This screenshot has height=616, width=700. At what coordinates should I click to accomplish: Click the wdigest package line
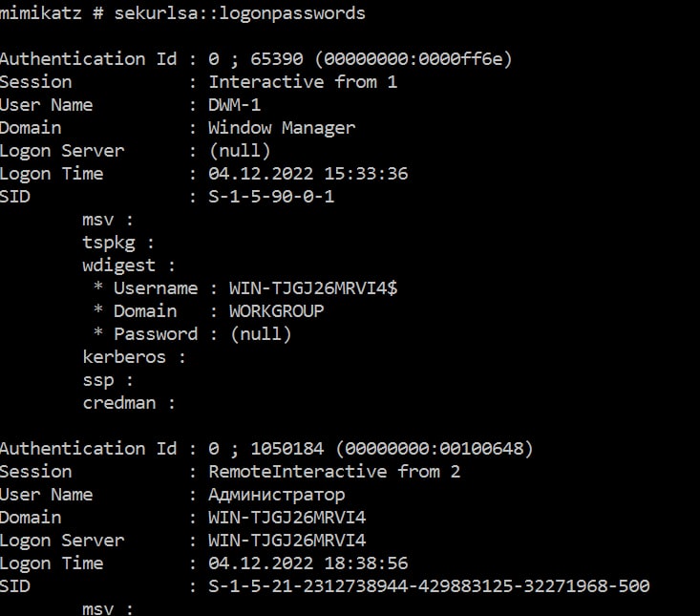point(129,266)
